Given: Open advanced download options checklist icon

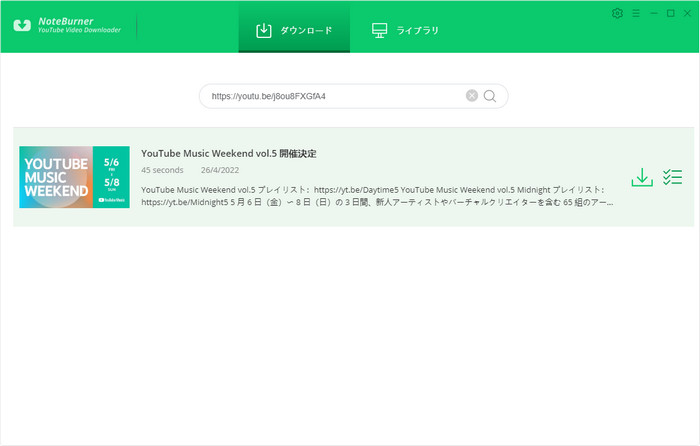Looking at the screenshot, I should pyautogui.click(x=672, y=177).
